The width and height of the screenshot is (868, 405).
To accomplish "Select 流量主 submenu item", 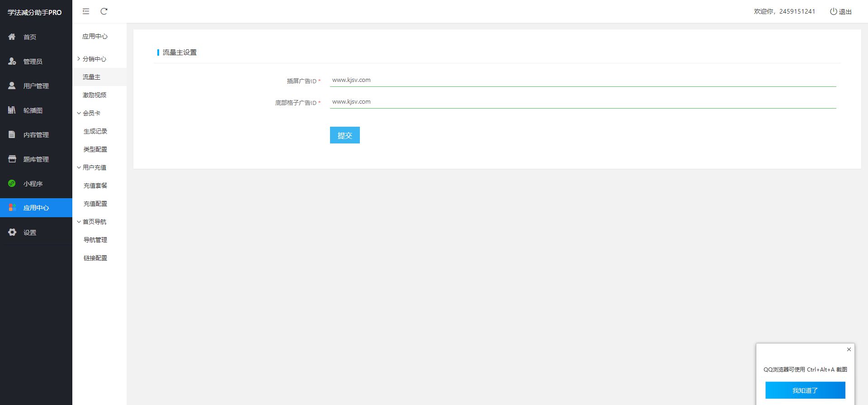I will point(99,77).
